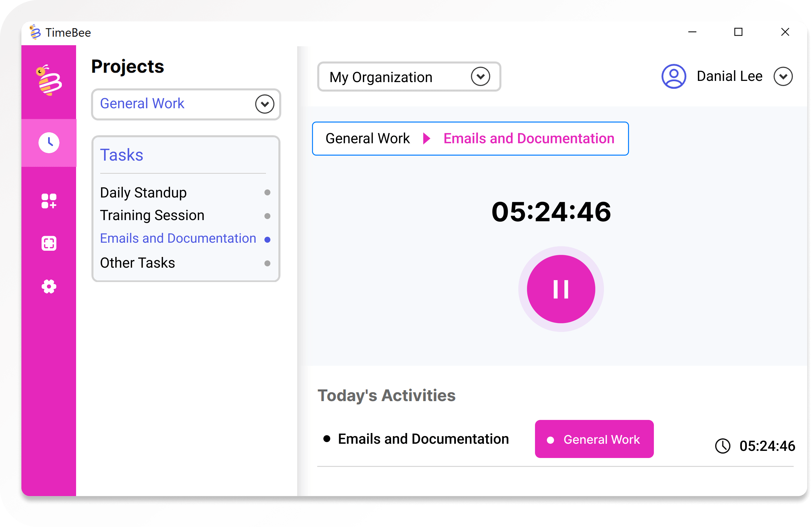Click the TimeBee bee logo in sidebar
The width and height of the screenshot is (812, 527).
49,80
